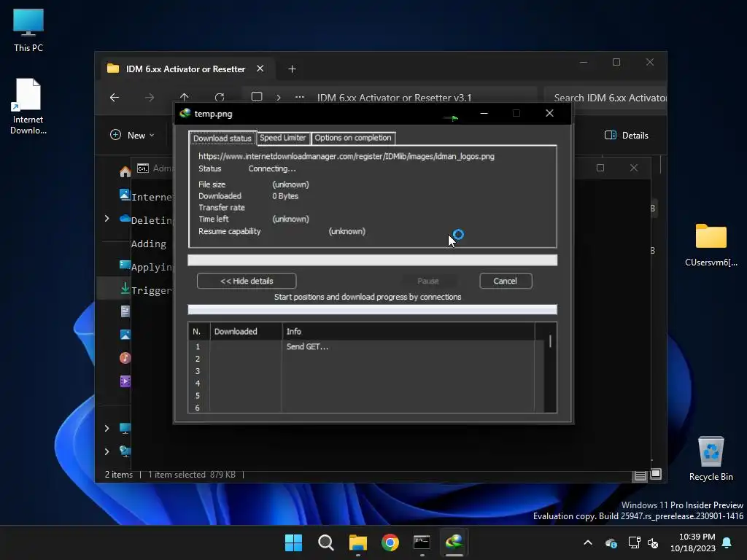The width and height of the screenshot is (747, 560).
Task: Open taskbar Search
Action: click(326, 542)
